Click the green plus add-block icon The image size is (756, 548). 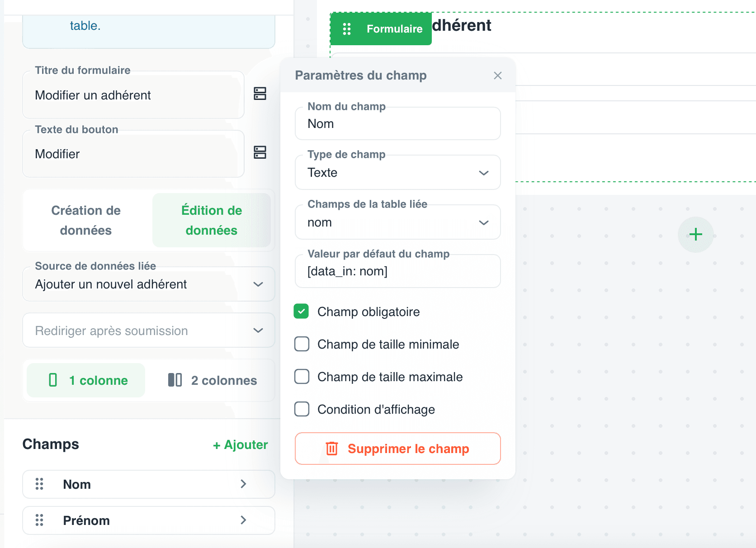695,235
